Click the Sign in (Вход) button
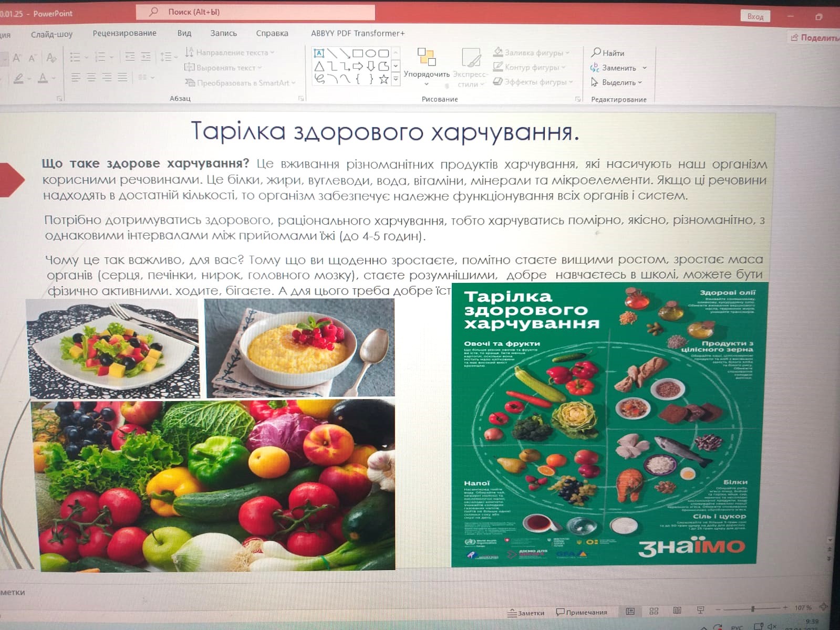Screen dimensions: 840x630 click(x=755, y=16)
